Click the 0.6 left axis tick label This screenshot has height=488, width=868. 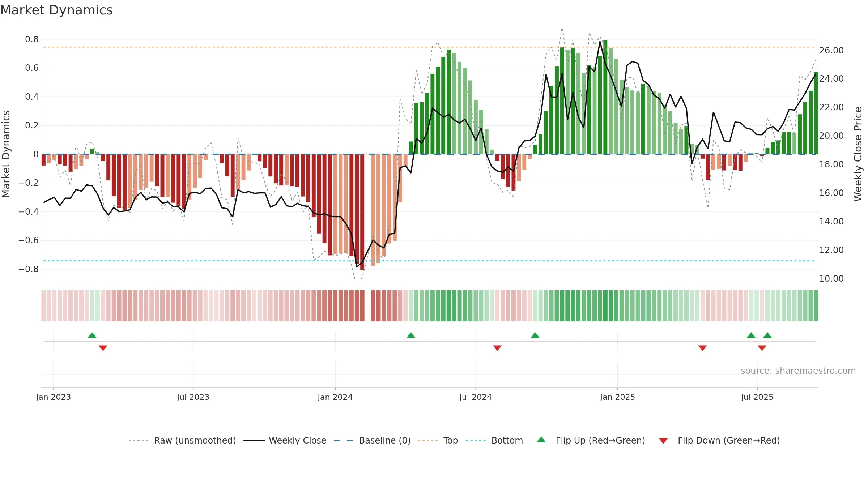(x=32, y=68)
